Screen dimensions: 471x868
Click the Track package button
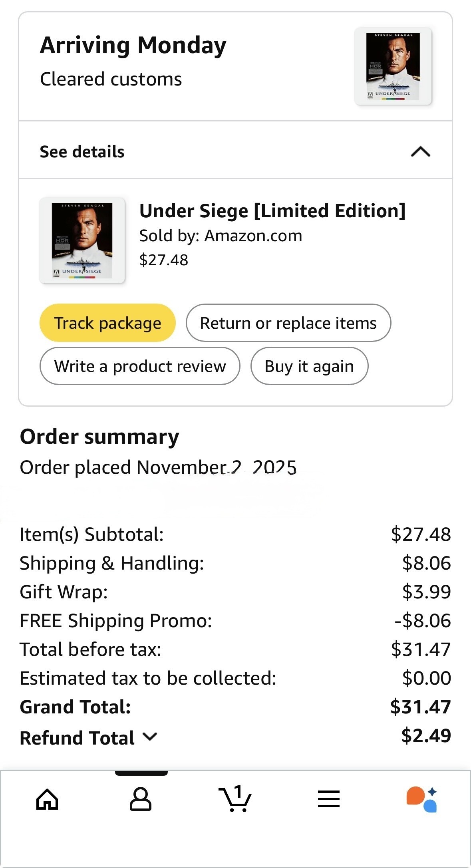[107, 323]
